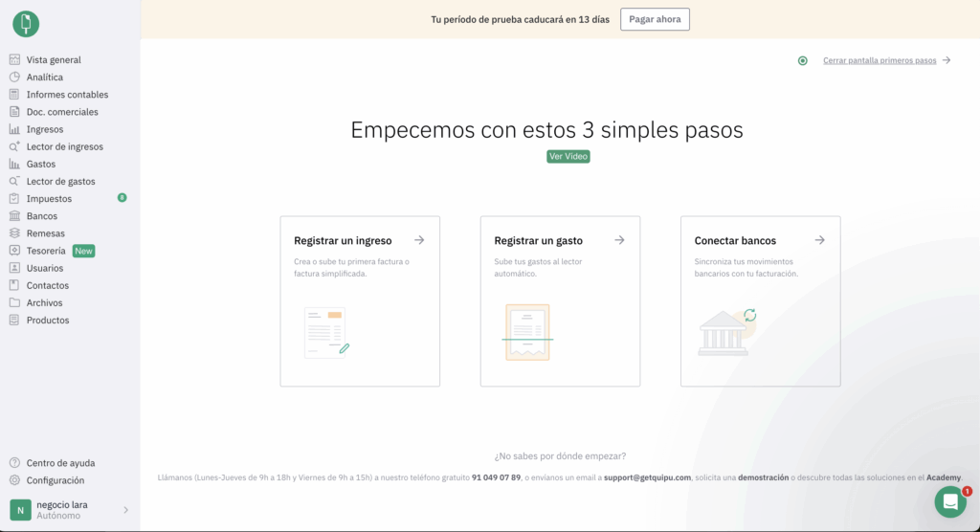The height and width of the screenshot is (532, 980).
Task: Click the Contactos book icon
Action: [14, 285]
